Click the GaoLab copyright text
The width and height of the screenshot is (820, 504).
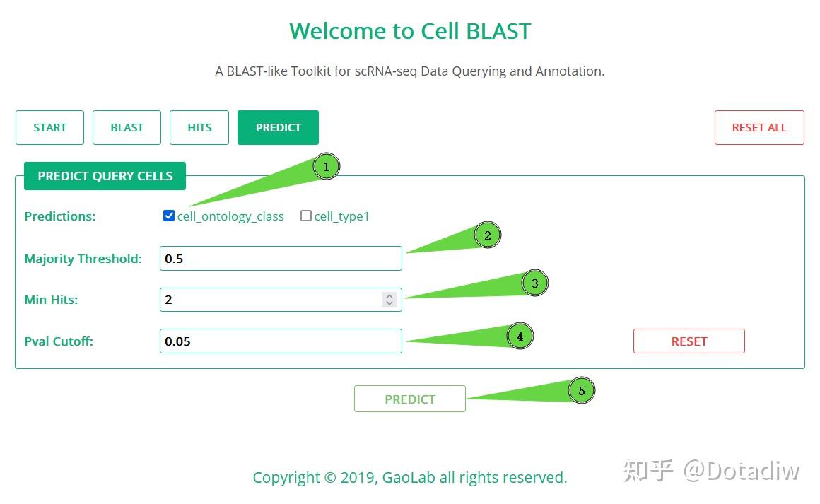(x=410, y=477)
